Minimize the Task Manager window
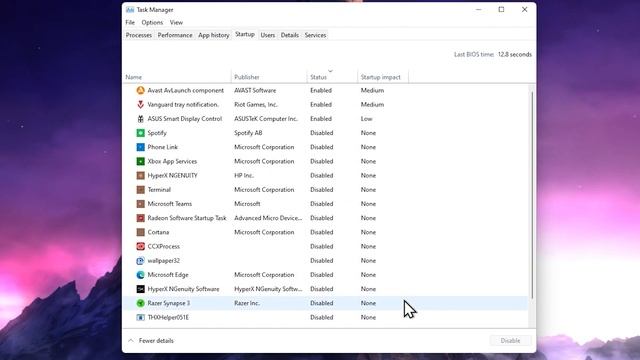This screenshot has width=640, height=360. [478, 9]
